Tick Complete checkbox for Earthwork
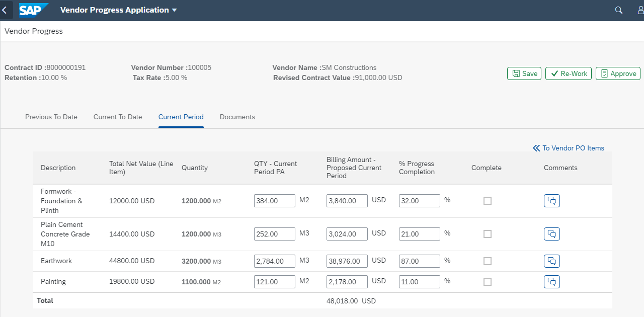The height and width of the screenshot is (317, 644). click(x=487, y=261)
